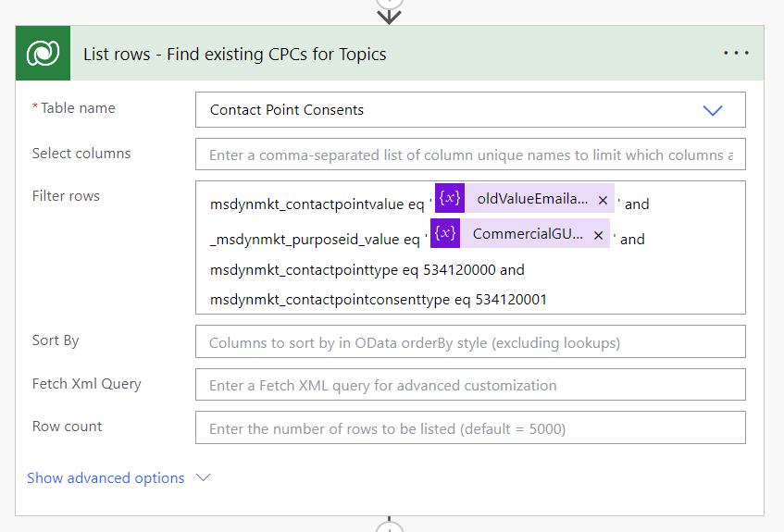Screen dimensions: 784x532
Task: Click the Sort By input field
Action: tap(470, 342)
